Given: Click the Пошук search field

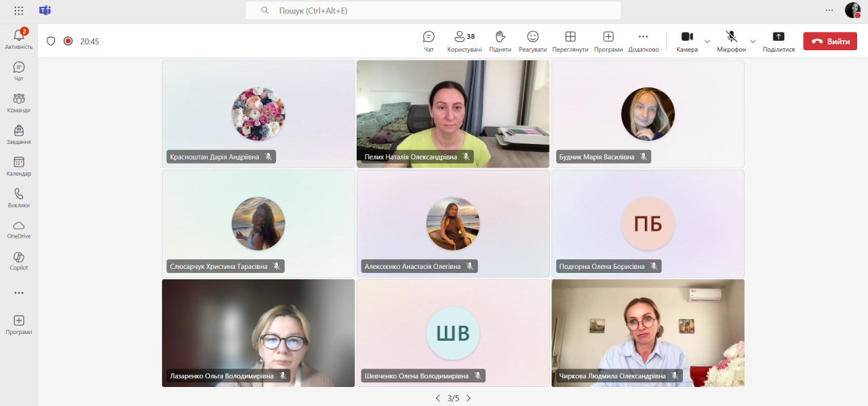Looking at the screenshot, I should 434,11.
